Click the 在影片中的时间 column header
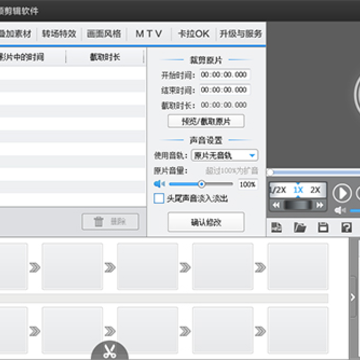Screen dimensions: 360x360 click(x=22, y=57)
